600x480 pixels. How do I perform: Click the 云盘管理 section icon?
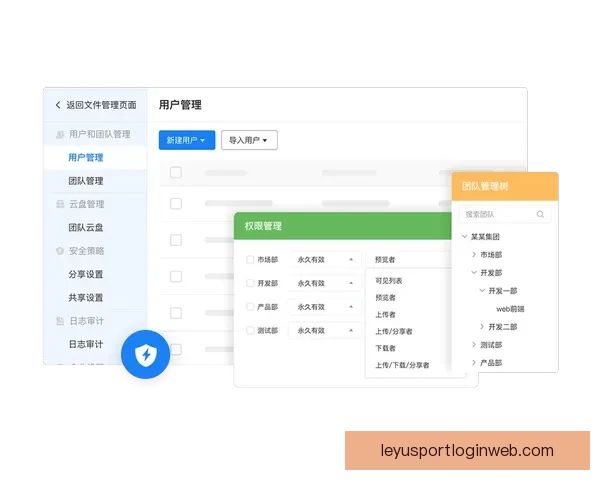tap(60, 204)
